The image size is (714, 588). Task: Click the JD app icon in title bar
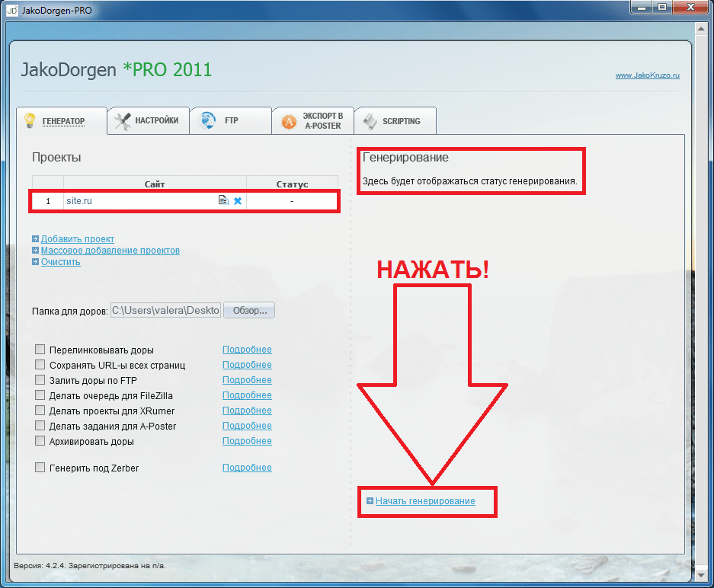click(x=12, y=10)
